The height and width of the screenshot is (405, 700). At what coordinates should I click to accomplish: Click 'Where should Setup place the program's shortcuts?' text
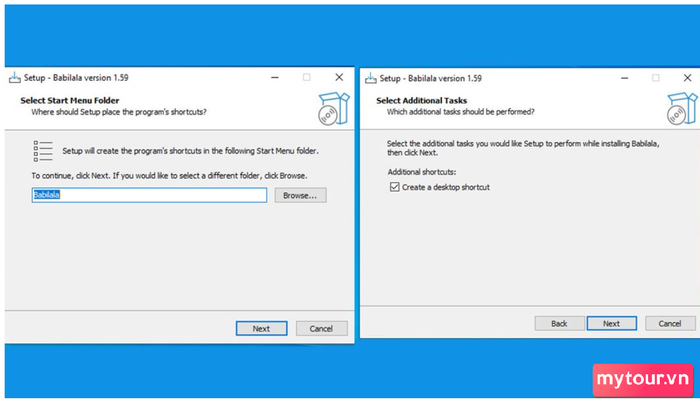(119, 112)
